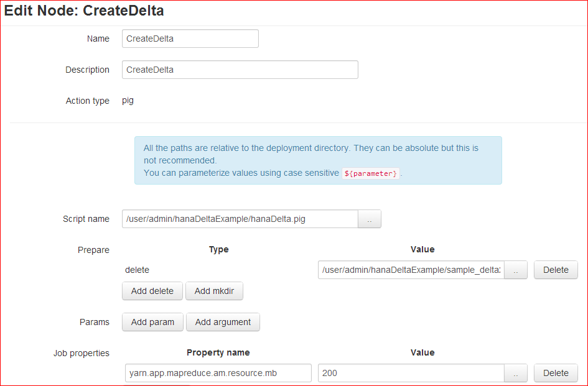Click Add mkdir button
Screen dimensions: 588x386
214,291
